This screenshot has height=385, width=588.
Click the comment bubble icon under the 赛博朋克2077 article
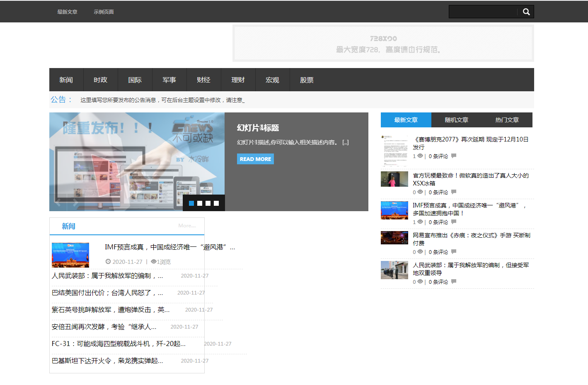[x=454, y=156]
